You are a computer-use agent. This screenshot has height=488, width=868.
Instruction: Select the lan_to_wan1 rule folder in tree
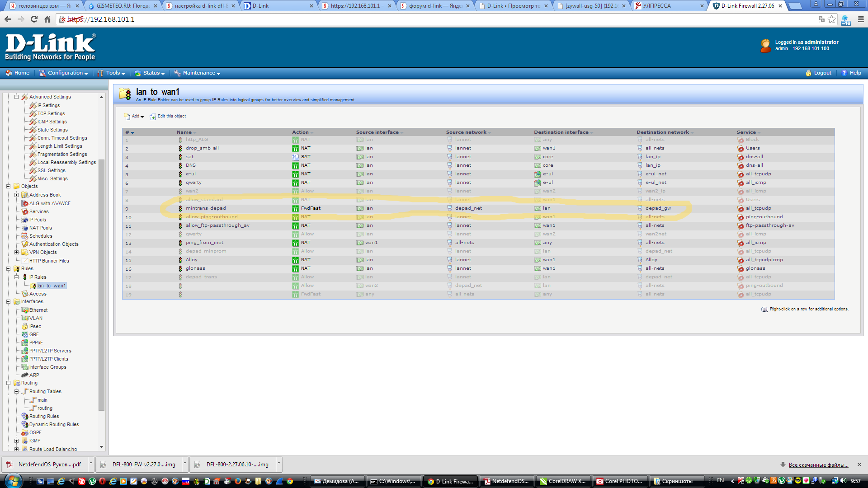[52, 286]
